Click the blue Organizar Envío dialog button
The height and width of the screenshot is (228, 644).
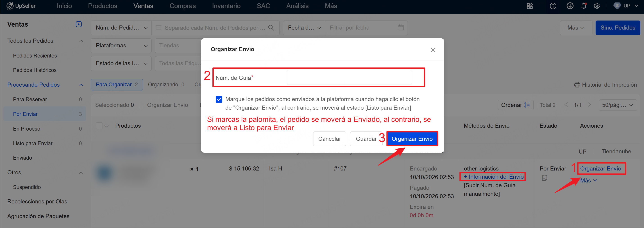[x=412, y=139]
